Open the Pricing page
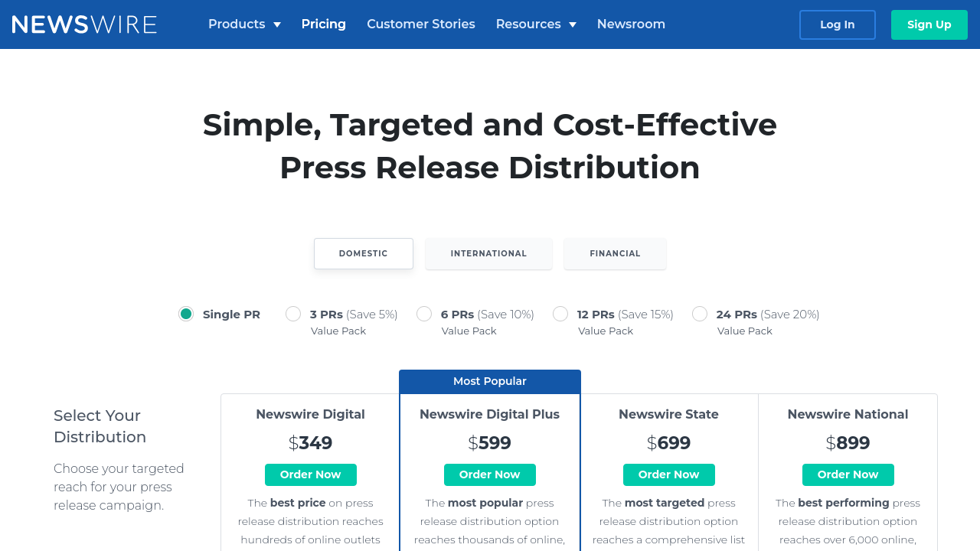Screen dimensions: 980x551 (324, 24)
